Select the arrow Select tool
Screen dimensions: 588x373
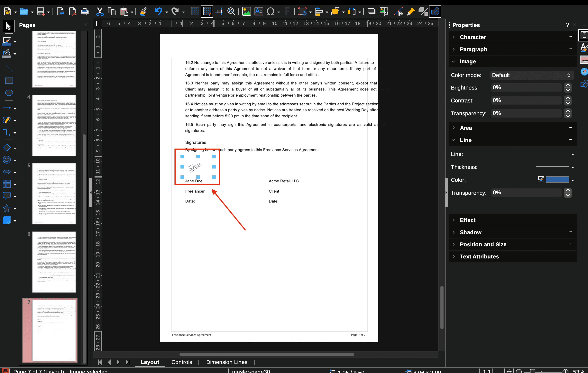point(9,26)
